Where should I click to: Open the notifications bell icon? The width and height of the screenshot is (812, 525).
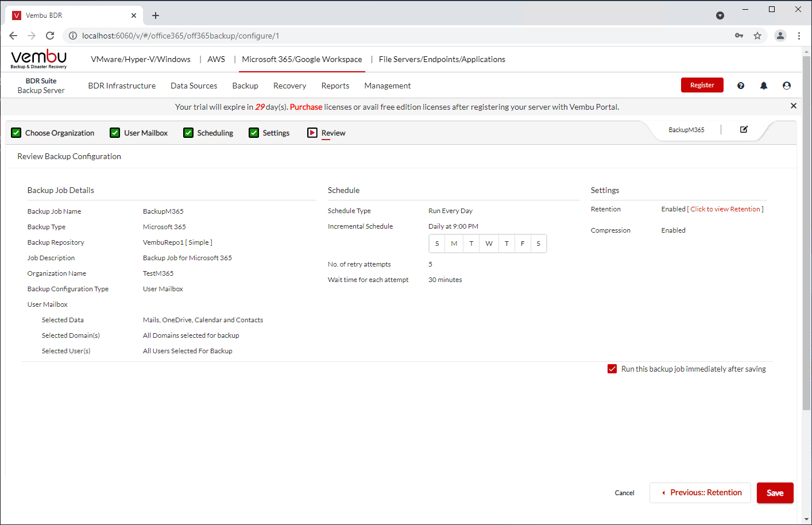pyautogui.click(x=764, y=86)
